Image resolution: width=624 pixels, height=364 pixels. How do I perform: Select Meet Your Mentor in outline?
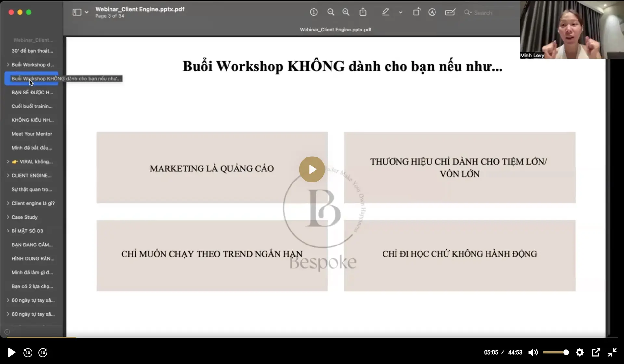[32, 134]
